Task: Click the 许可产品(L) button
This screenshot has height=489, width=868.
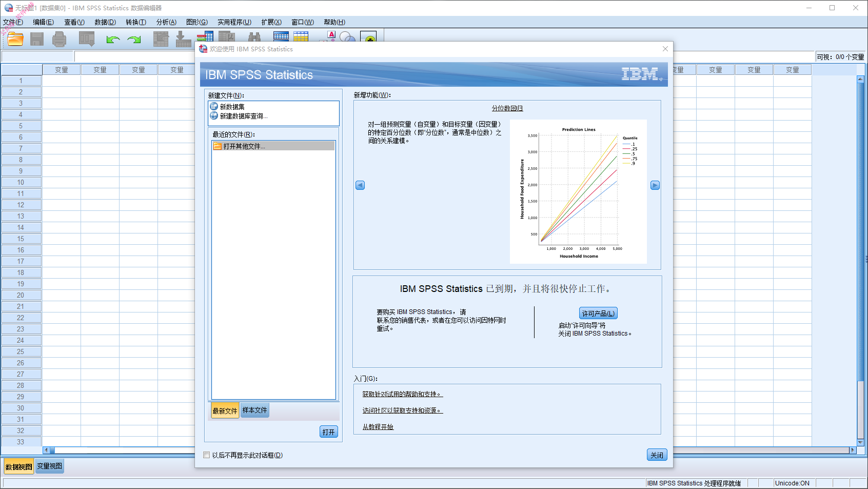Action: [x=598, y=313]
